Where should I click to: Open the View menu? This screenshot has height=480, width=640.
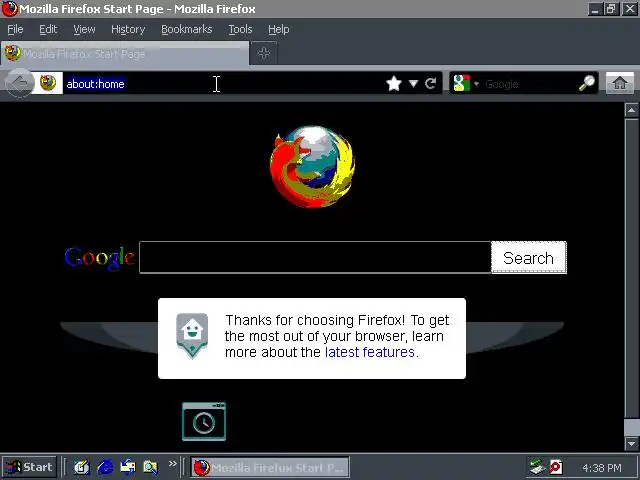pyautogui.click(x=84, y=29)
